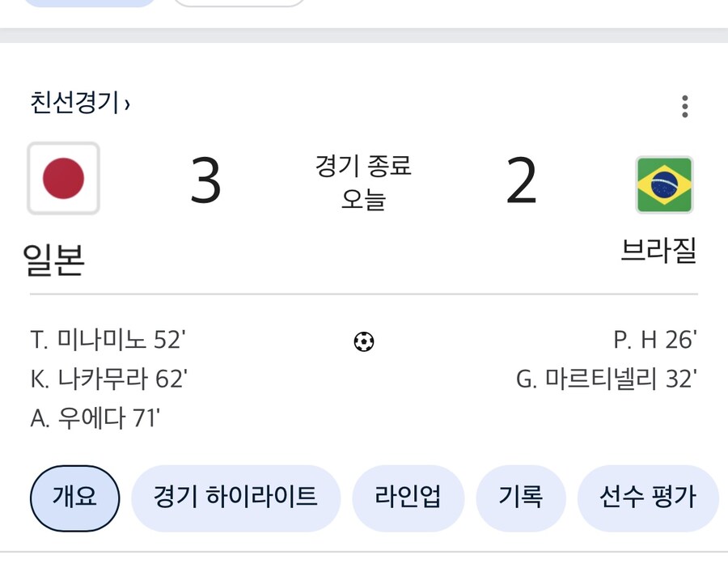Select goal scorer T. 미나미노 52'
Screen dimensions: 728x572
108,340
